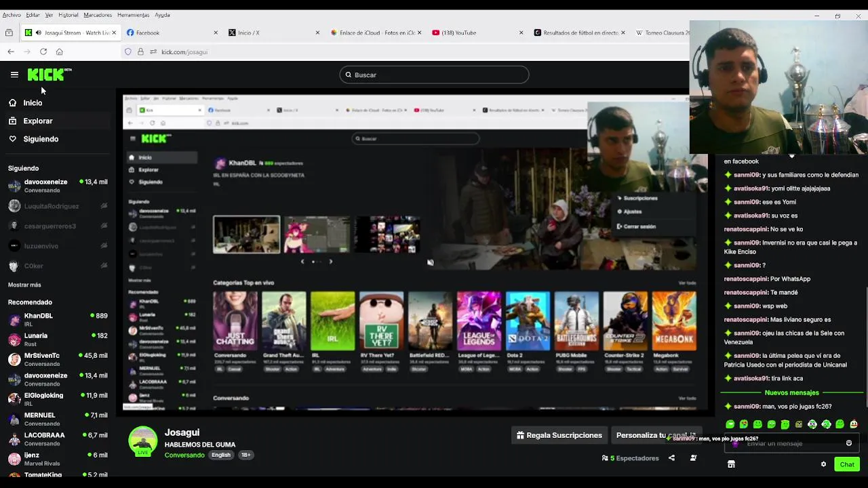The height and width of the screenshot is (488, 868).
Task: Mute the Josagui Stream tab via speaker icon
Action: 38,33
